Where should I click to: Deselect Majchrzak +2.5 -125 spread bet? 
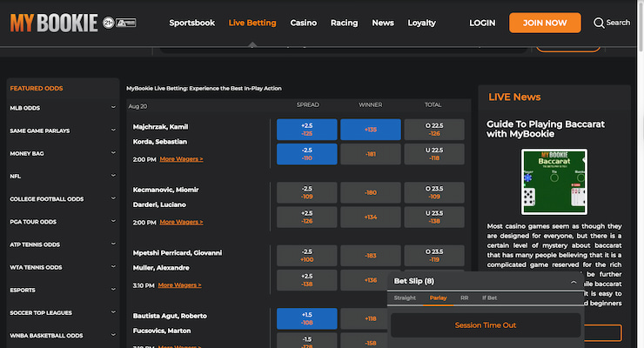point(307,130)
